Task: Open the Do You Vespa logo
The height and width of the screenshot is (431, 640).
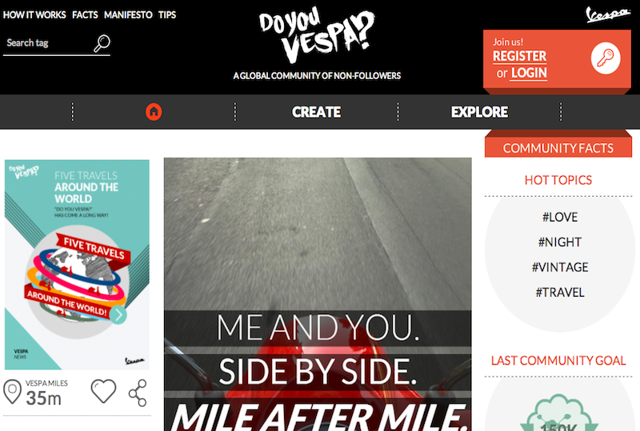Action: [x=317, y=36]
